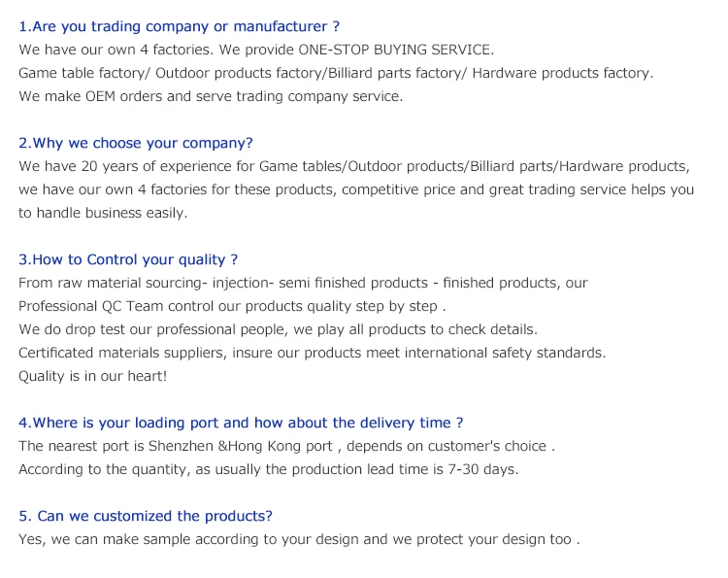The height and width of the screenshot is (578, 728).
Task: Select the 'How to Control your quality' heading
Action: [x=128, y=259]
